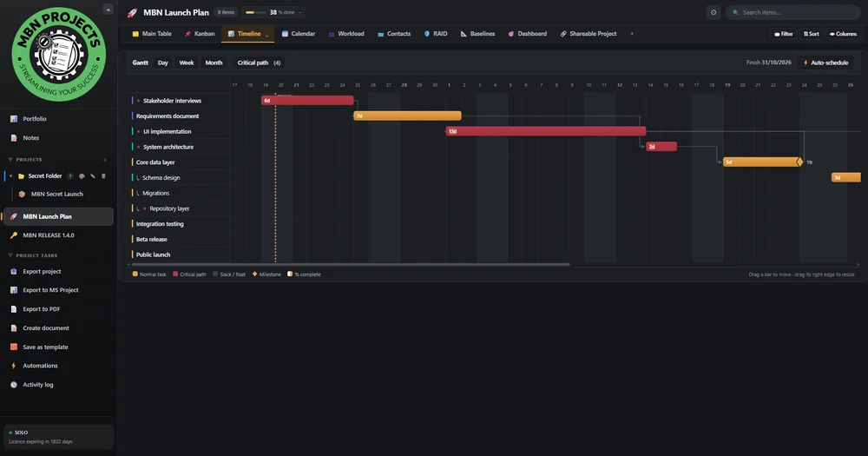Select Month zoom level
Viewport: 868px width, 456px height.
click(x=214, y=63)
